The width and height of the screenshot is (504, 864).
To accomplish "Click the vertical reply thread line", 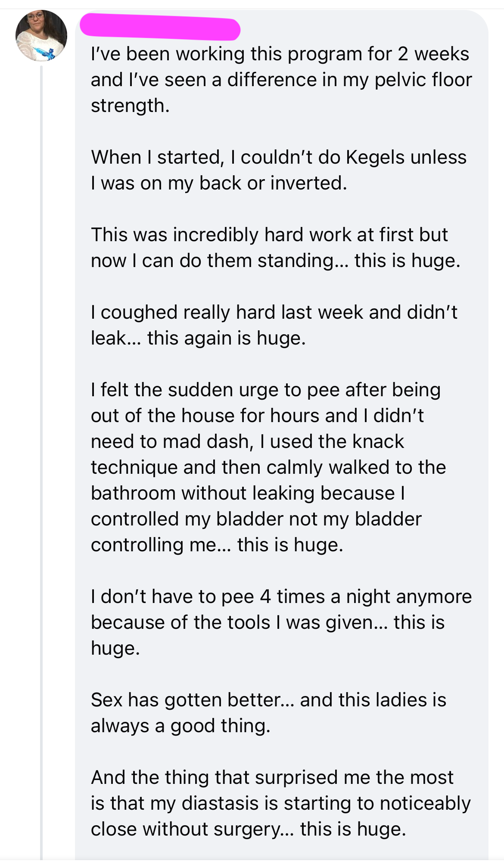I will point(41,431).
